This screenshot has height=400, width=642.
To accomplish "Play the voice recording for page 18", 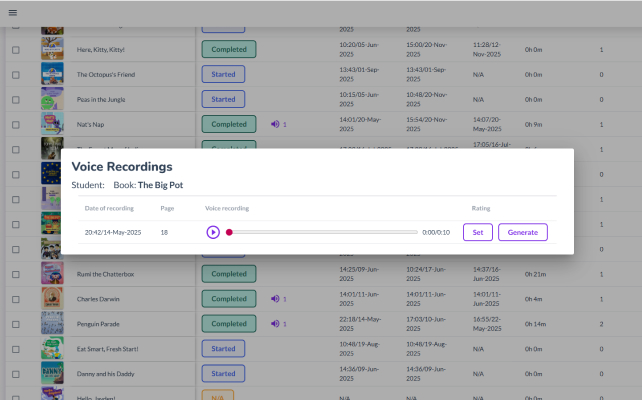I will click(213, 232).
